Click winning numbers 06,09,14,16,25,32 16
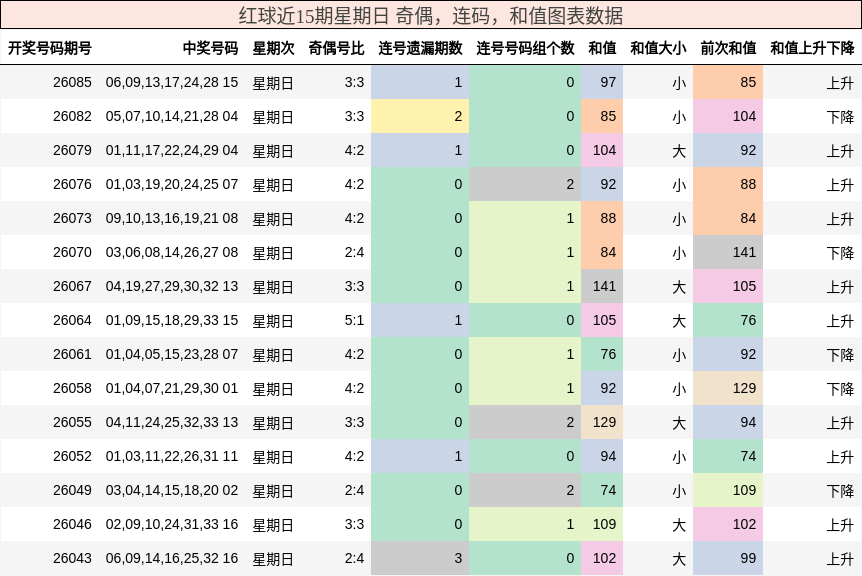This screenshot has height=576, width=862. click(172, 558)
